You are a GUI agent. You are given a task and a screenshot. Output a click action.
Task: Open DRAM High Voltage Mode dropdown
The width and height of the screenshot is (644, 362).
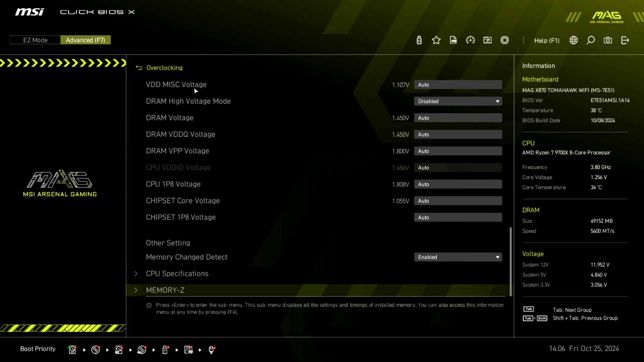[458, 101]
